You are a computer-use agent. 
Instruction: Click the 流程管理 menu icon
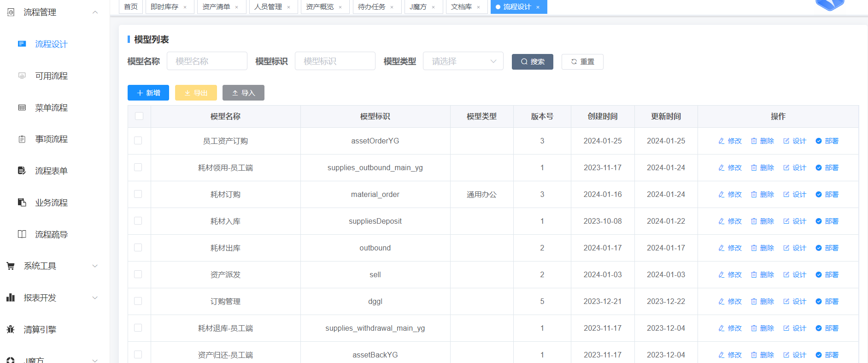coord(11,12)
